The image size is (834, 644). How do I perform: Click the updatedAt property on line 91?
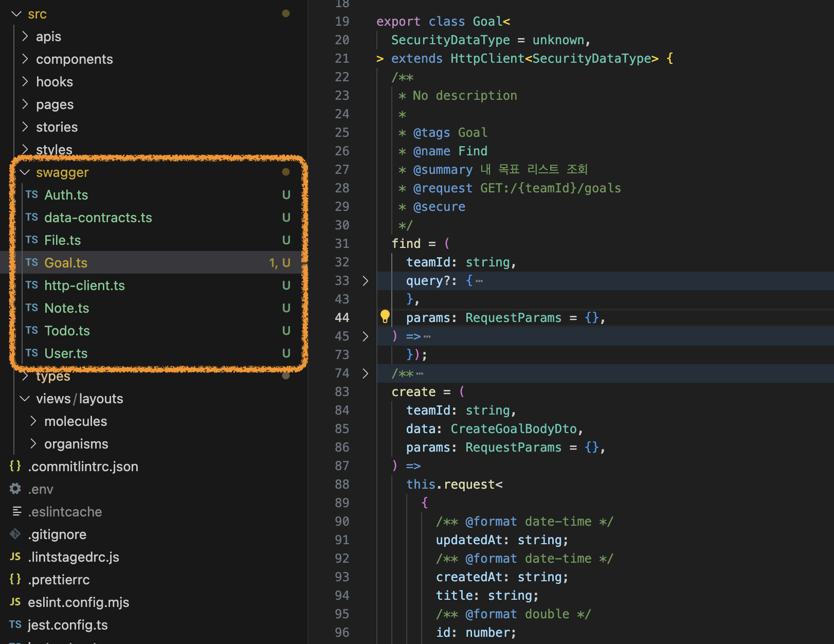pos(469,540)
